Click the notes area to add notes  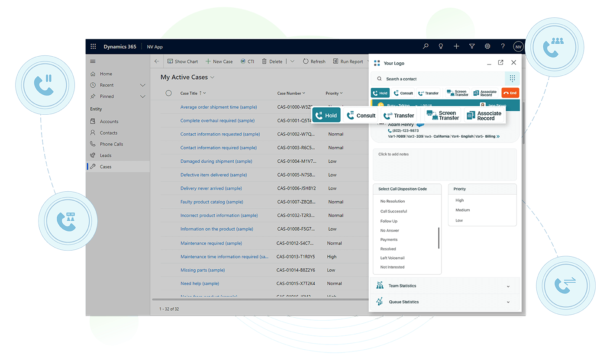click(444, 164)
